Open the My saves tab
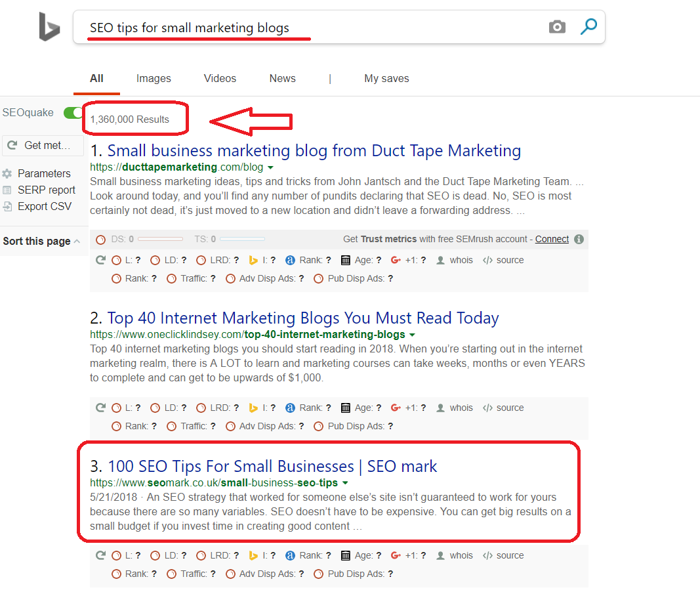The image size is (700, 594). (x=386, y=79)
